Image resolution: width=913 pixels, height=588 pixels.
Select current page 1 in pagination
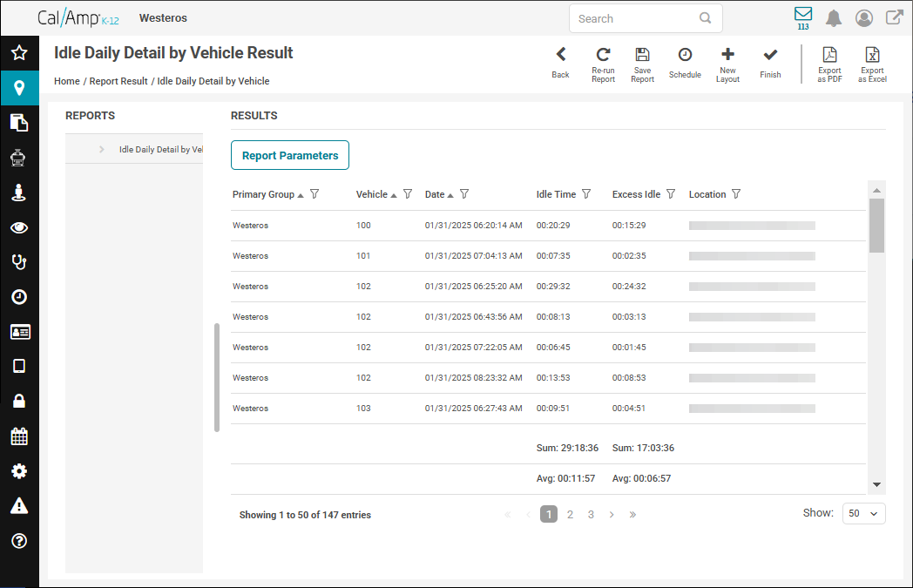[549, 514]
